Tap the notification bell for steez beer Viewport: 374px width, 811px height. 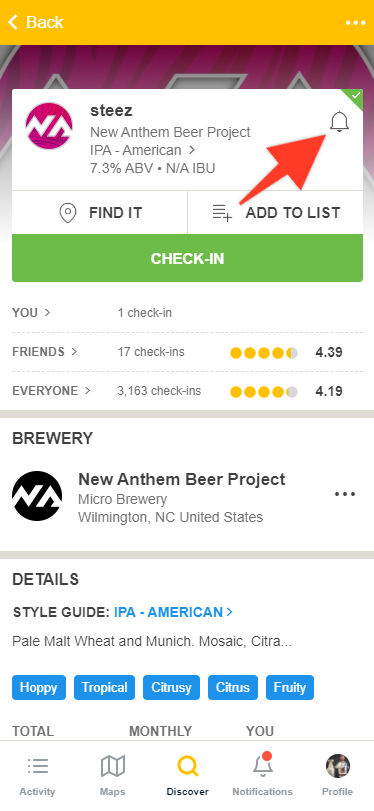coord(339,123)
